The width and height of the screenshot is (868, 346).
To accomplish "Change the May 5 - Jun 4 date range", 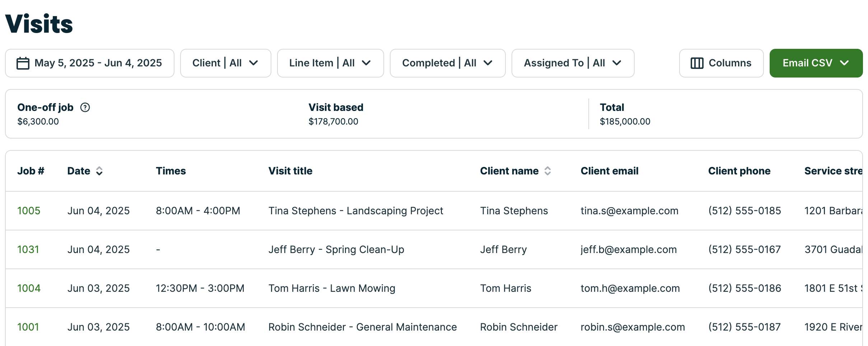I will pyautogui.click(x=90, y=63).
